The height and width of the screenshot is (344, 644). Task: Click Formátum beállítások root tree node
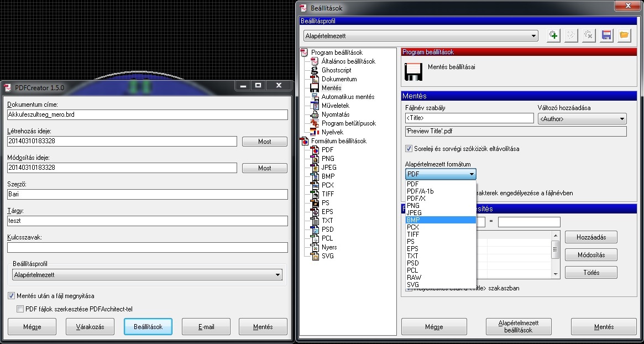[x=339, y=141]
